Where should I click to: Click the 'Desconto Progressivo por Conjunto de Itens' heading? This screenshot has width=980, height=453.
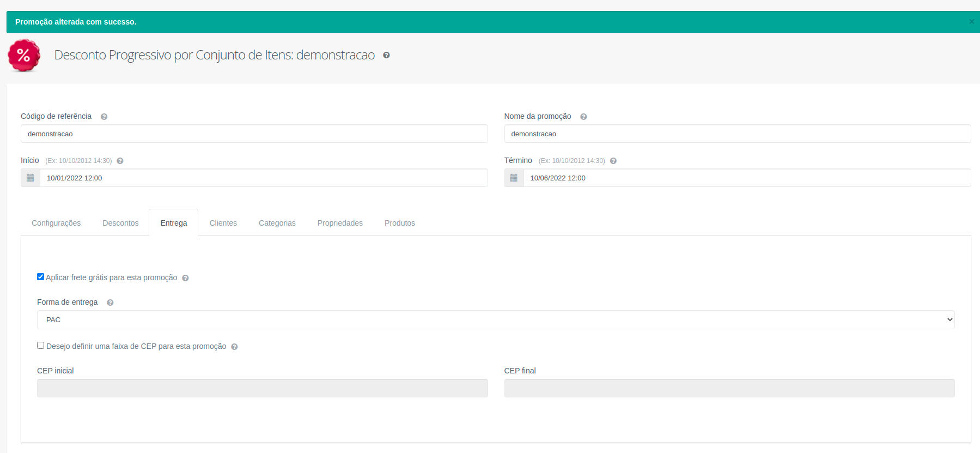tap(215, 55)
